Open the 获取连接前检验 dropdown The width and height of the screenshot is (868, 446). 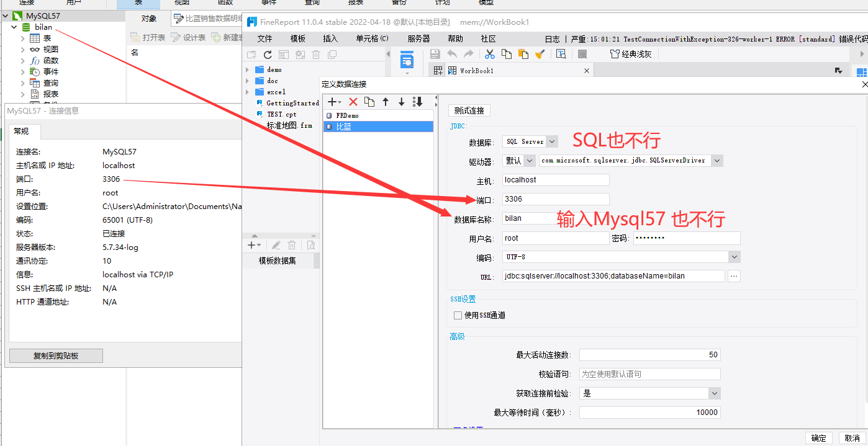(715, 393)
